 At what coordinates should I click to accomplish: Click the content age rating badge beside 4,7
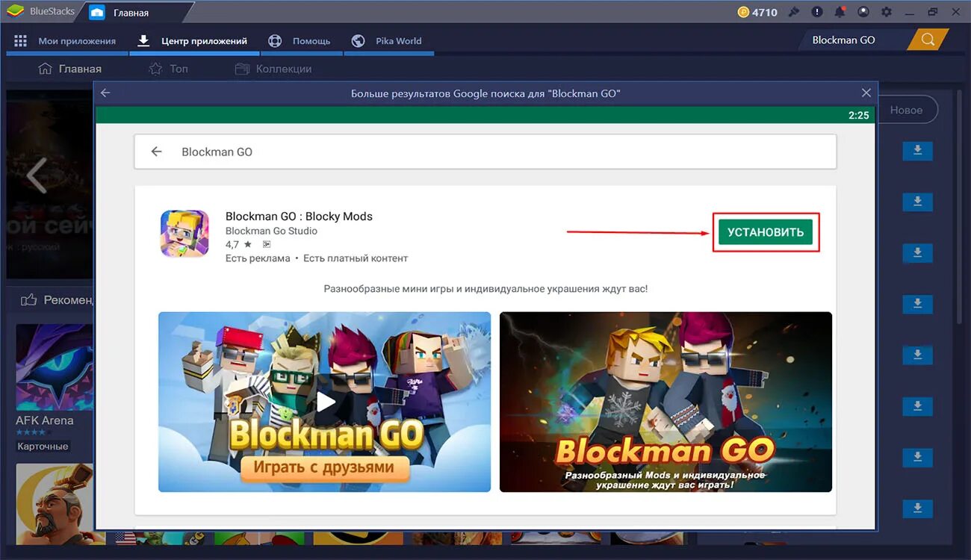click(267, 244)
